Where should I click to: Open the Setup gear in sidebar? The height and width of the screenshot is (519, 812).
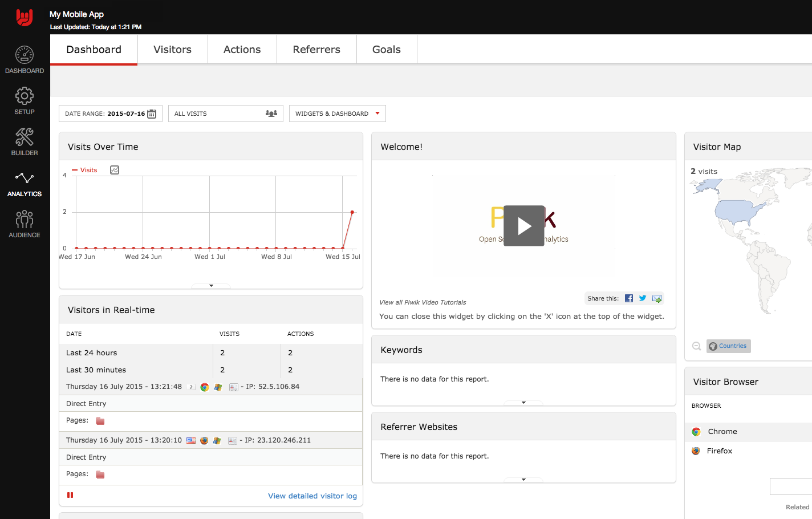point(24,101)
